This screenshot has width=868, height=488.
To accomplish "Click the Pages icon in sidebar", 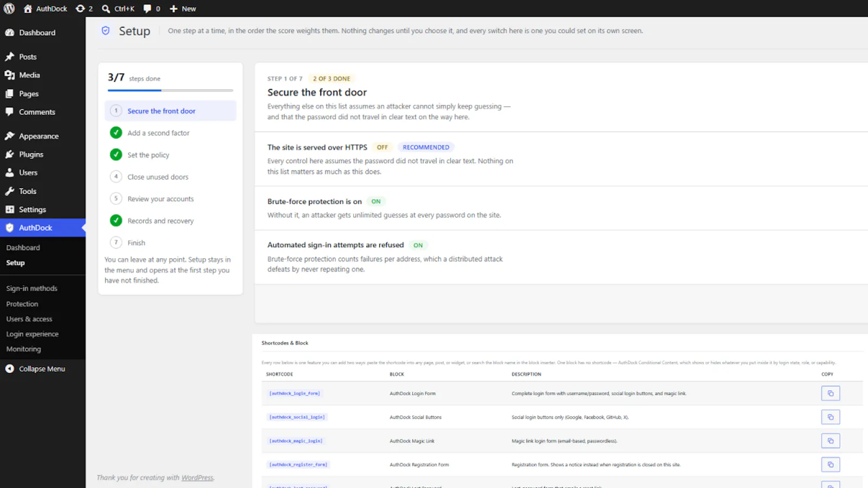I will coord(10,93).
